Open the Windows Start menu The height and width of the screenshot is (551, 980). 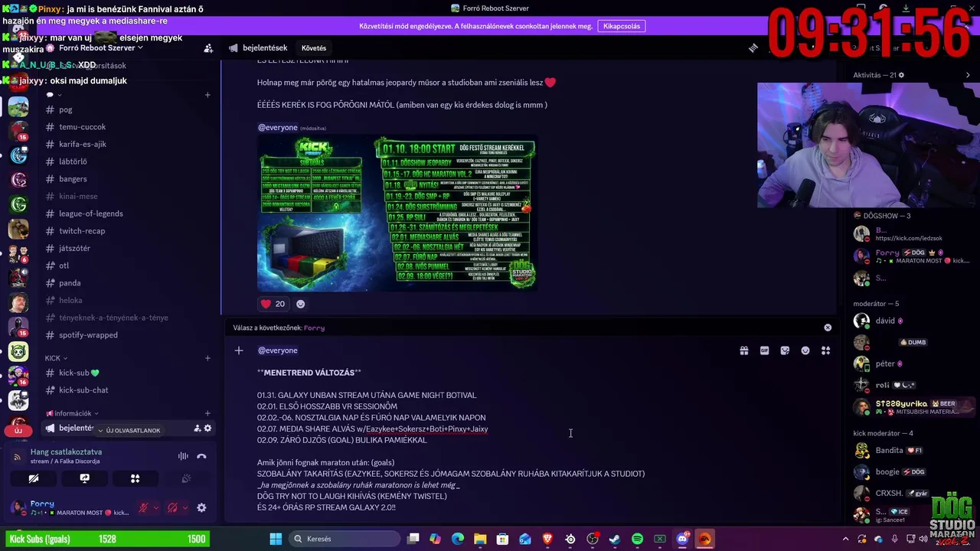click(x=276, y=539)
